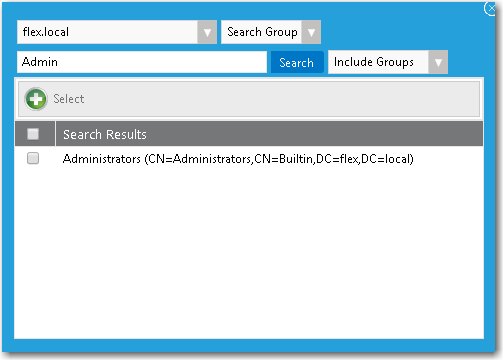503x360 pixels.
Task: Click the Search Group combo box text
Action: tap(262, 32)
